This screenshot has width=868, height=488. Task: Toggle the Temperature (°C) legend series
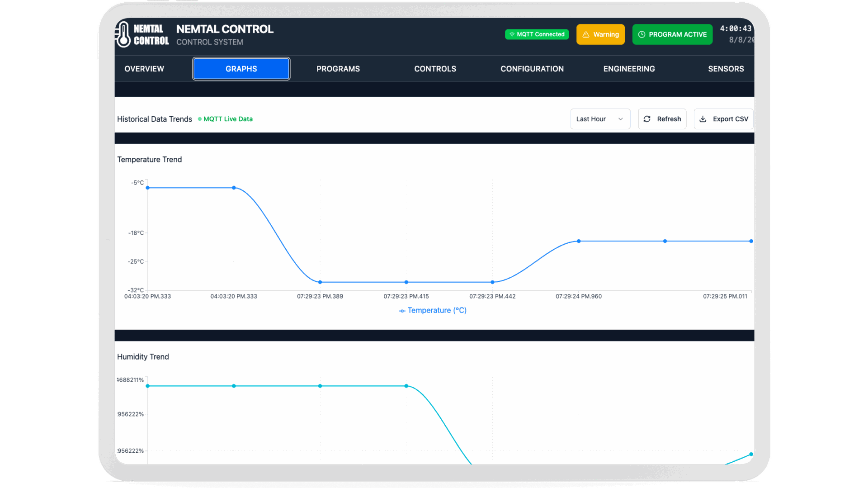433,310
